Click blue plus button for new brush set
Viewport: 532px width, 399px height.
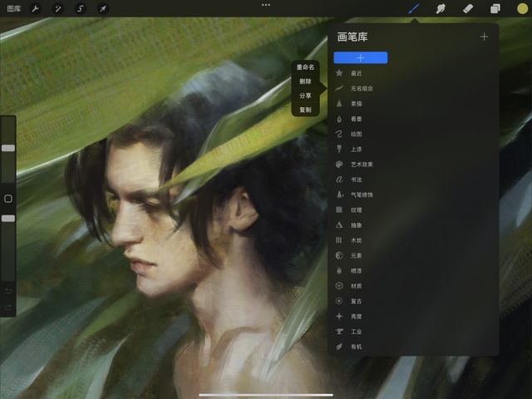pos(360,57)
